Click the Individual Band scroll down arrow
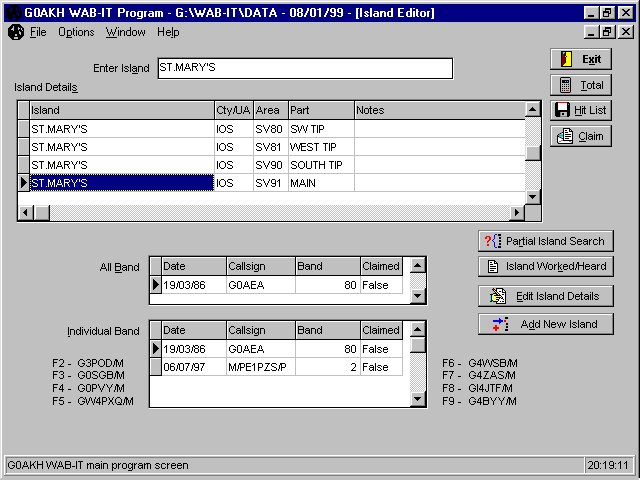The height and width of the screenshot is (480, 640). pos(417,399)
